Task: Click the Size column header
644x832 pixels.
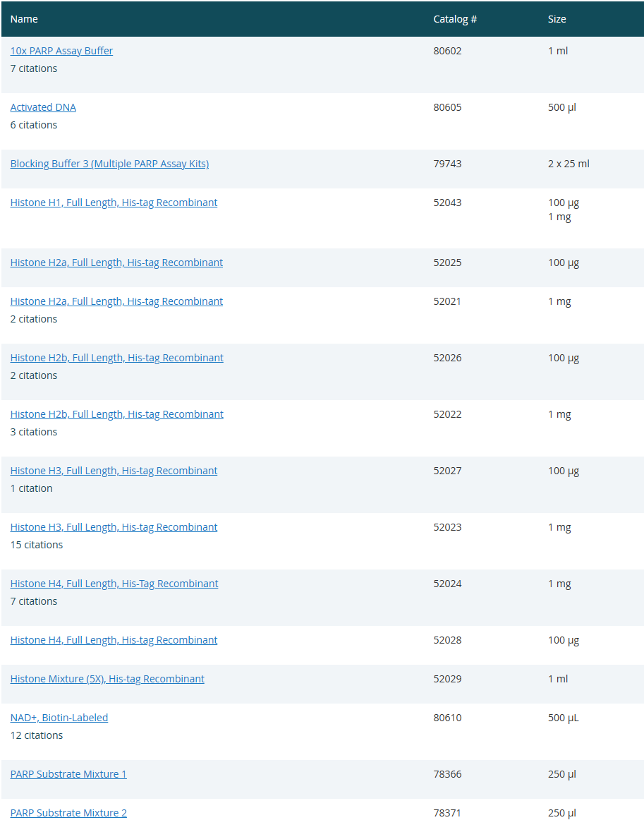Action: point(557,19)
